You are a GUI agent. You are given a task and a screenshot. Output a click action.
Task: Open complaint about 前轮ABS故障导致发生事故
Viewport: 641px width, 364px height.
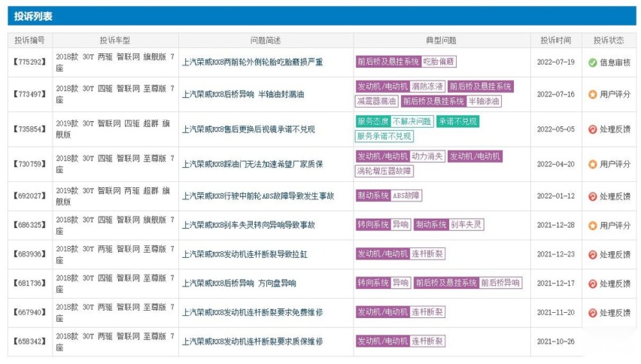(x=258, y=196)
